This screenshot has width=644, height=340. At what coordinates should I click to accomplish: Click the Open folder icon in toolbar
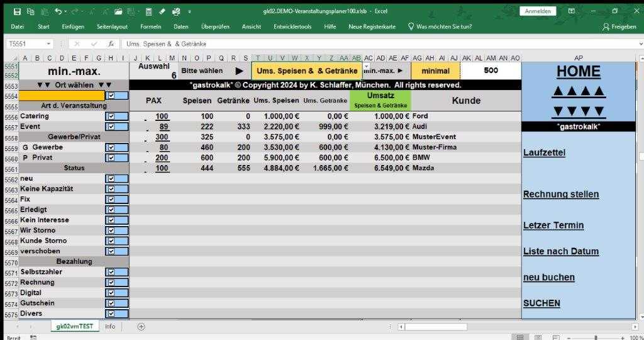119,11
